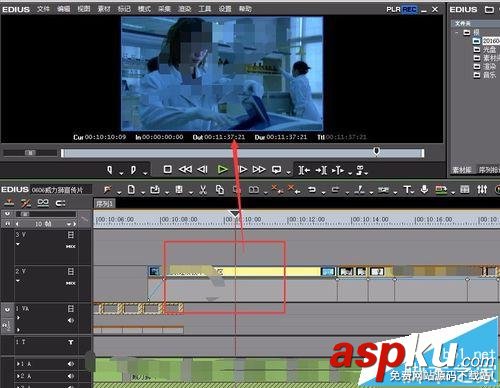Open the 10 帧 timeline scale dropdown
The width and height of the screenshot is (500, 388).
click(x=69, y=224)
